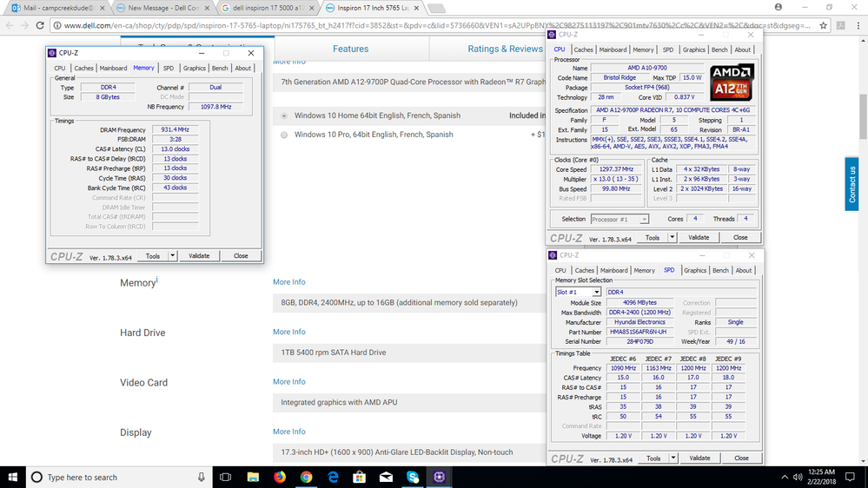Open SPD tab in the CPU-Z Memory window

coord(169,68)
